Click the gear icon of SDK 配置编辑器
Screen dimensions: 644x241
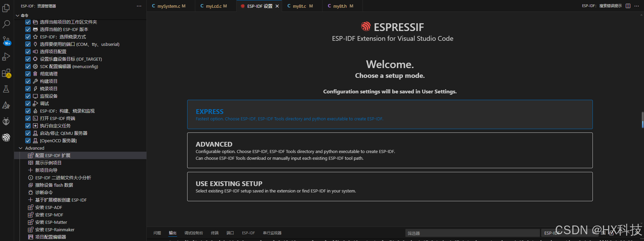pos(35,66)
